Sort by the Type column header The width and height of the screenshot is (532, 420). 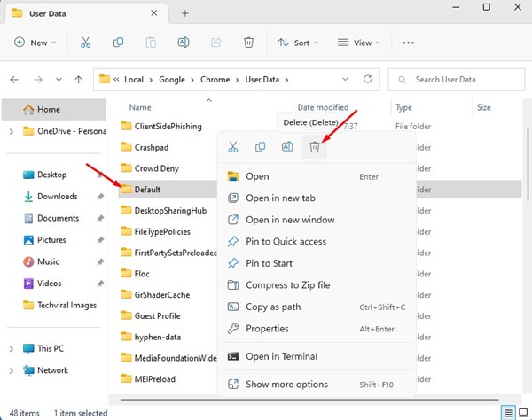(403, 107)
